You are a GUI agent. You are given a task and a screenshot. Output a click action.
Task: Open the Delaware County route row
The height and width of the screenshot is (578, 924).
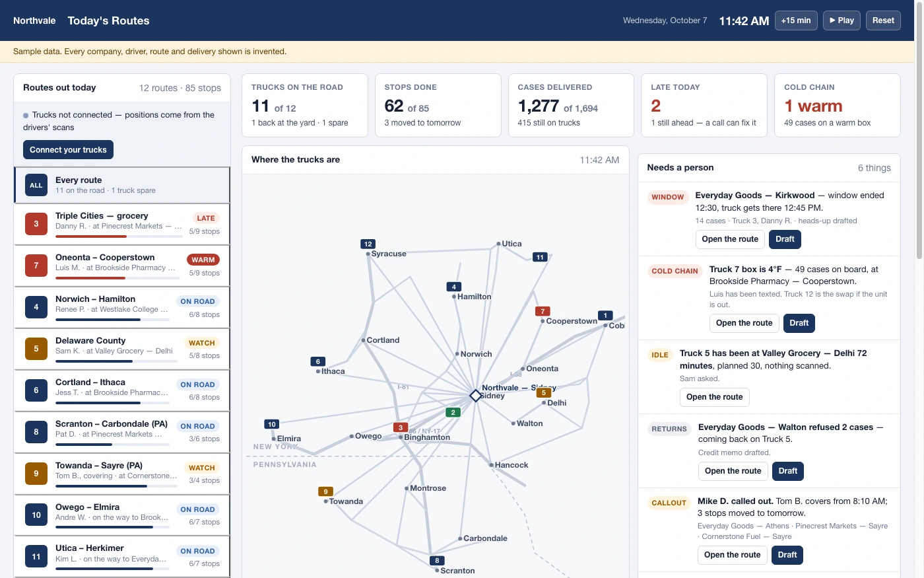pyautogui.click(x=122, y=349)
